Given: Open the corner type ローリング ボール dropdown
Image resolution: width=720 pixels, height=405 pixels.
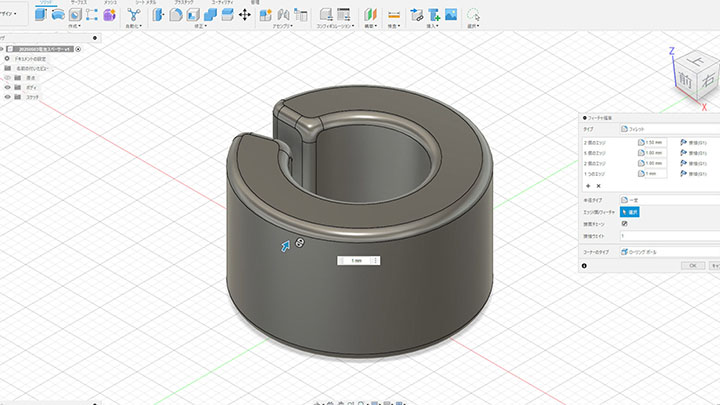Looking at the screenshot, I should 670,252.
